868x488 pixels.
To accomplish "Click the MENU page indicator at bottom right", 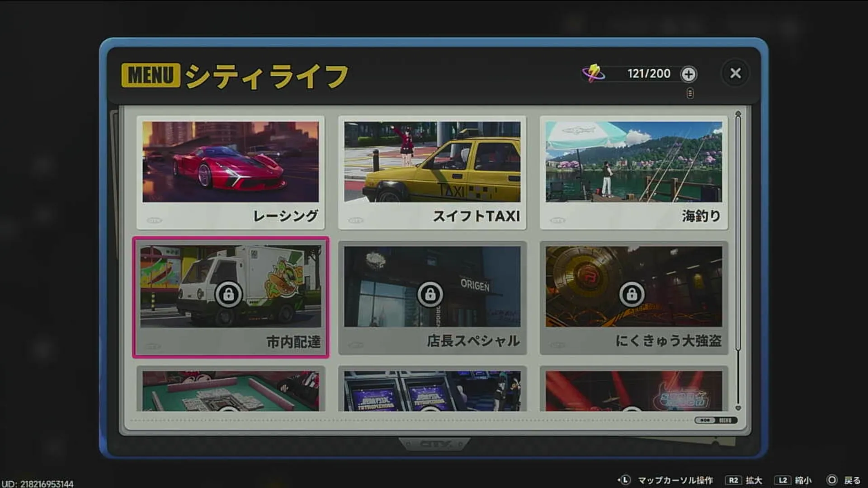I will pos(717,420).
